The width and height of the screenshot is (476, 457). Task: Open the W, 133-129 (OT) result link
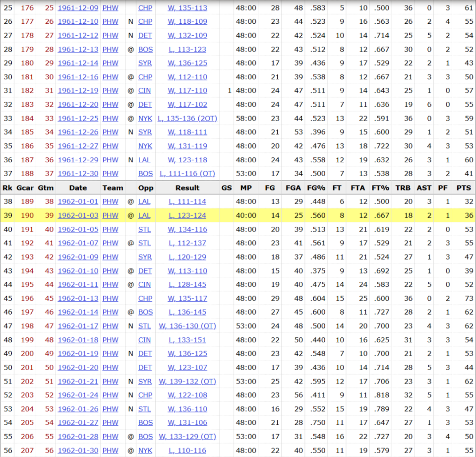click(187, 437)
